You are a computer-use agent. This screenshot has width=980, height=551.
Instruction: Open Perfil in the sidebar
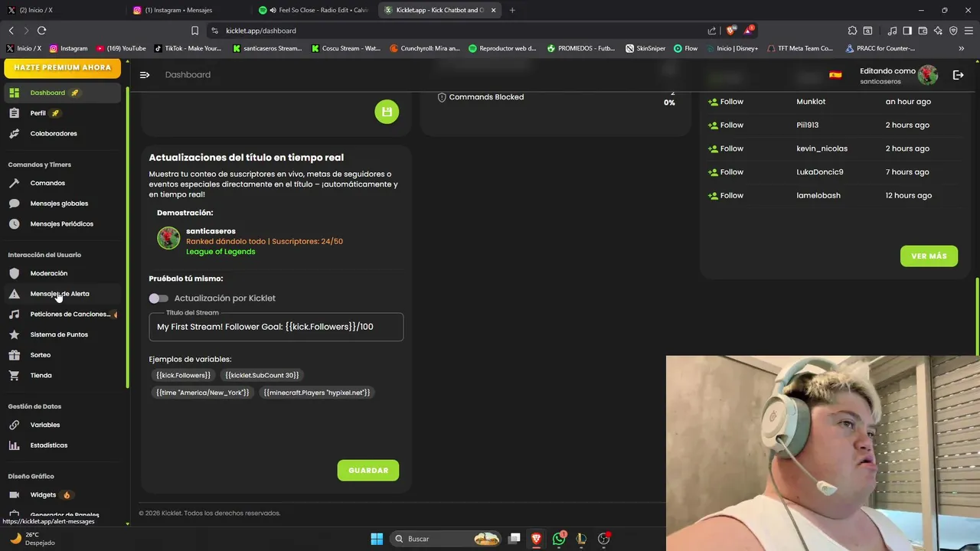pos(63,113)
